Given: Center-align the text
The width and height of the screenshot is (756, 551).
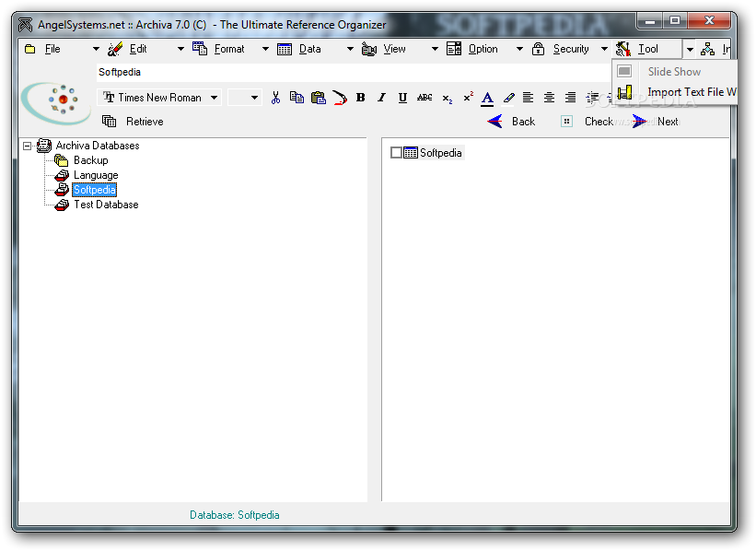Looking at the screenshot, I should pos(549,98).
